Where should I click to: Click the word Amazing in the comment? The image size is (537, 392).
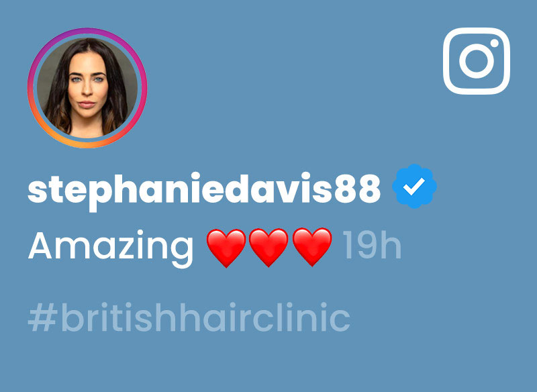[x=111, y=249]
